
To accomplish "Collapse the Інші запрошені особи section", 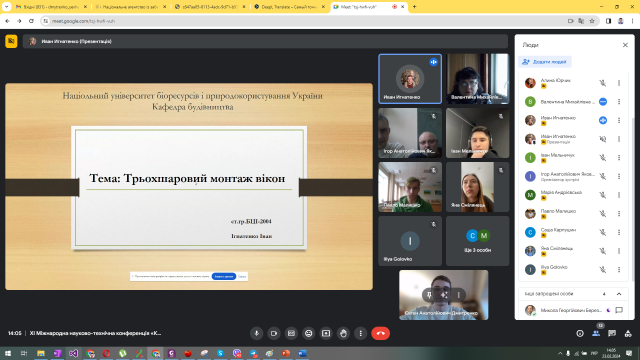I will [x=619, y=294].
